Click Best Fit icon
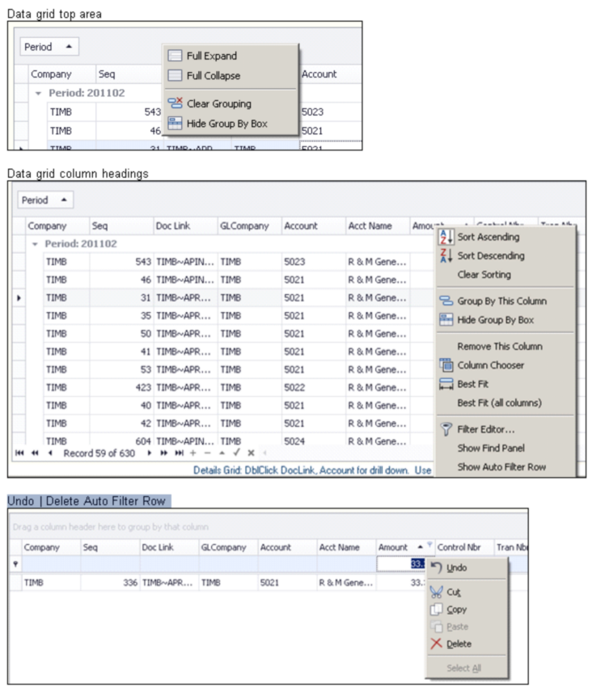The image size is (609, 700). 446,384
